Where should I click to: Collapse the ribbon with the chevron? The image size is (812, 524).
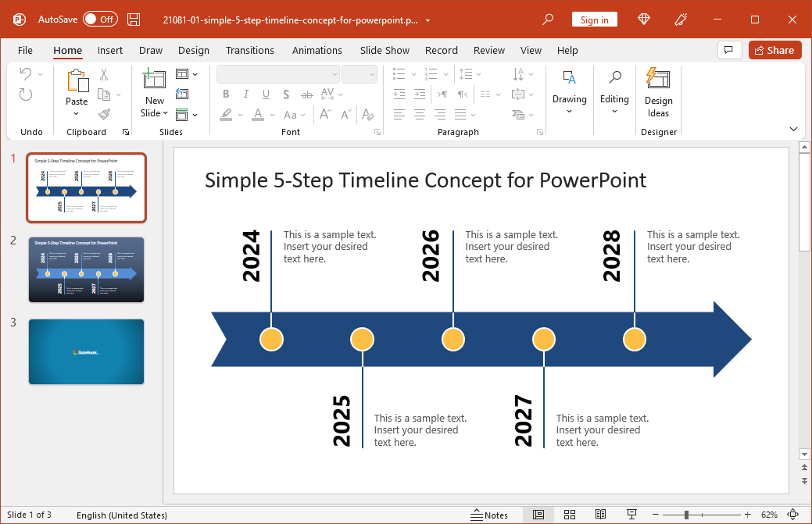point(794,129)
